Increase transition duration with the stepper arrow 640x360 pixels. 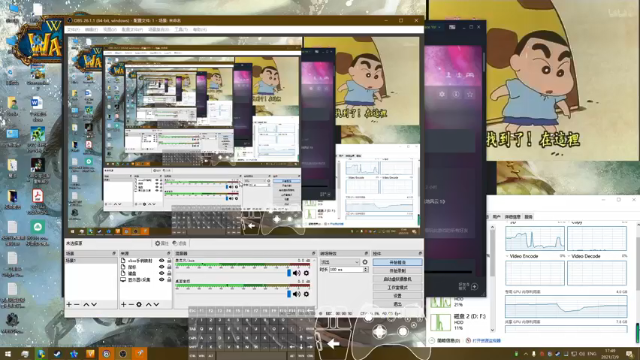coord(366,268)
